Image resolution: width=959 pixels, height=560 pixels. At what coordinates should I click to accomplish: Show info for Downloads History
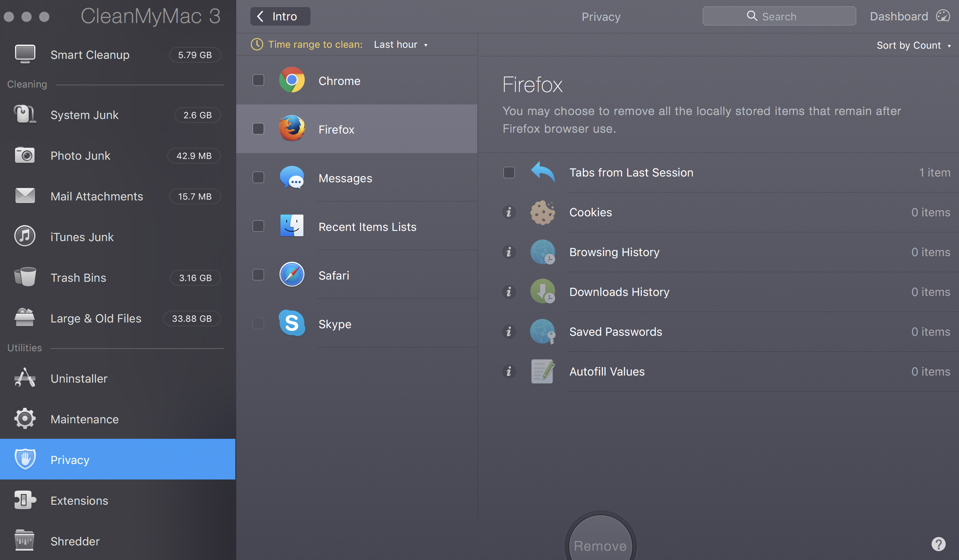tap(509, 292)
